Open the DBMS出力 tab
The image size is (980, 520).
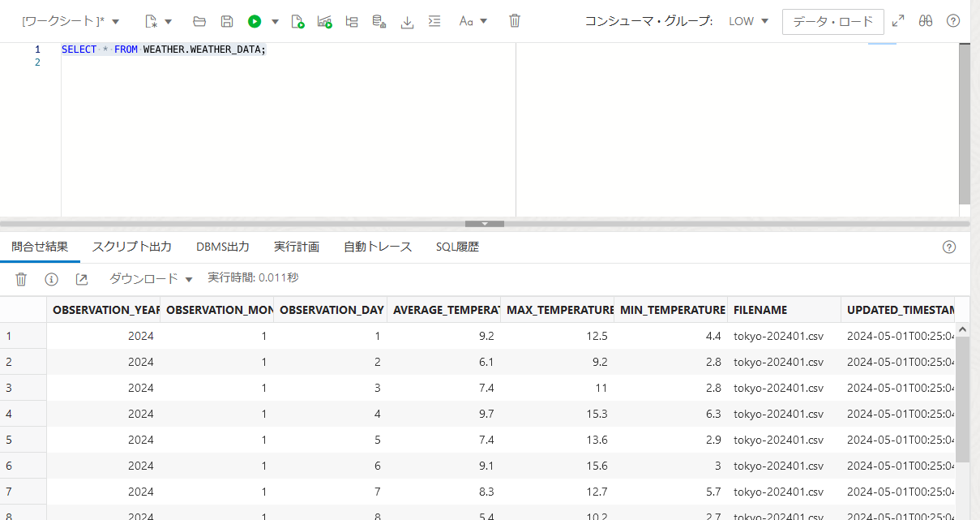point(223,247)
